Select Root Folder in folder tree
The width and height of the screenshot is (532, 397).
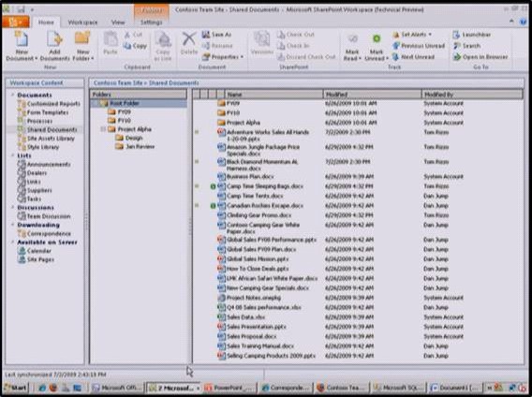coord(125,103)
